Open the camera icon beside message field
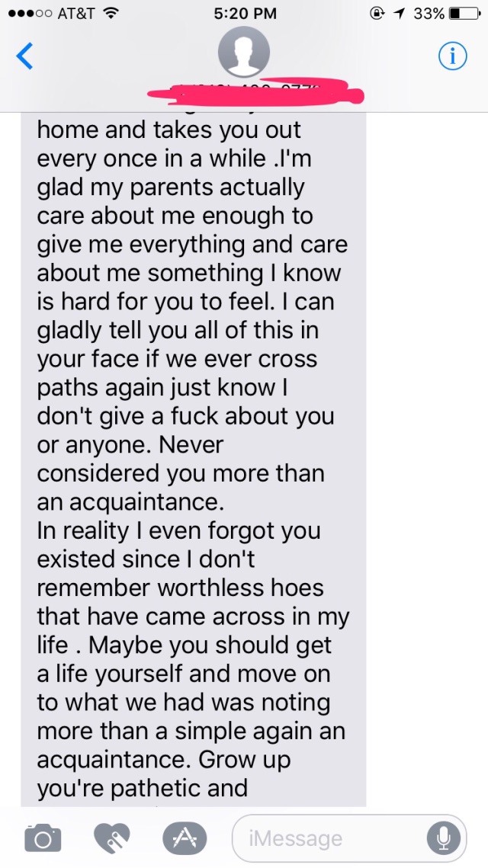Viewport: 488px width, 868px height. 43,838
